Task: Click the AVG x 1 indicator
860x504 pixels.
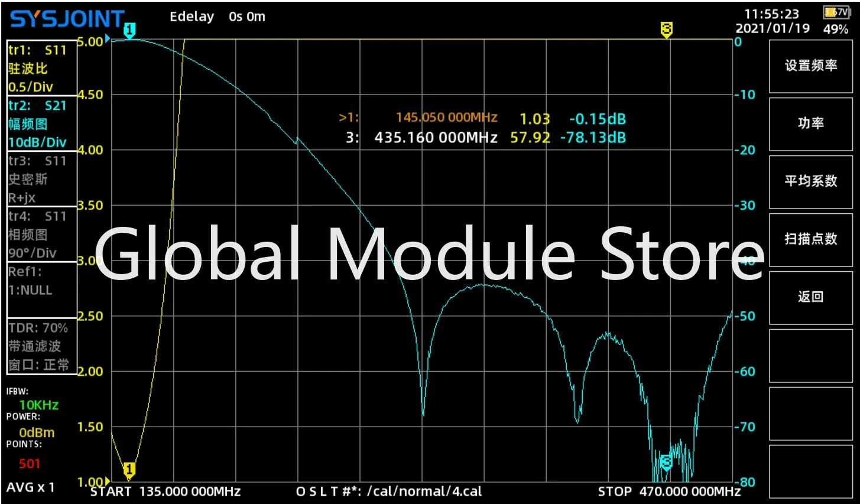Action: 31,487
